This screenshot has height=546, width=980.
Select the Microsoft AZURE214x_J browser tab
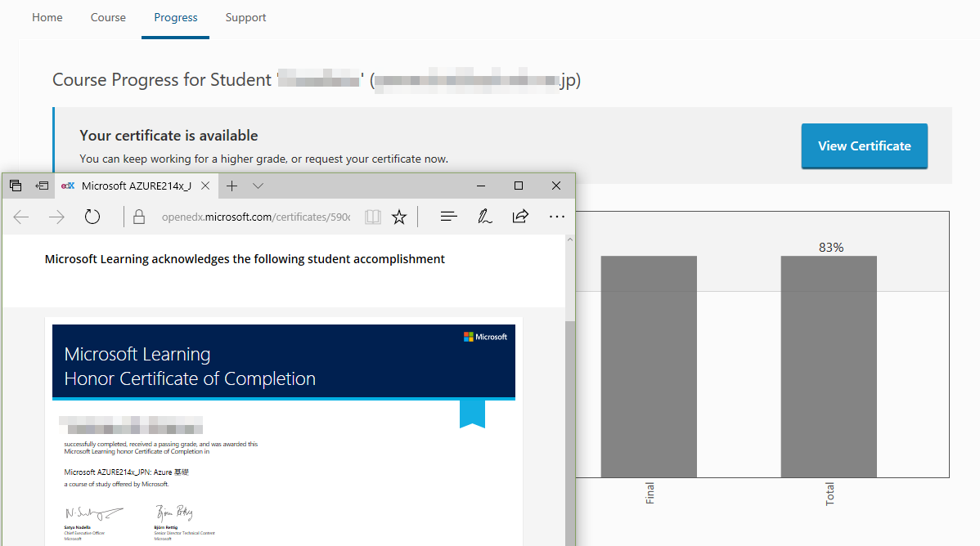point(137,186)
